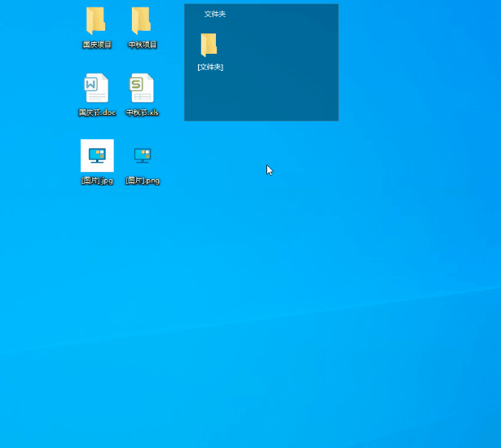This screenshot has width=501, height=448.
Task: Click the 国庆节.doc document icon
Action: coord(96,88)
